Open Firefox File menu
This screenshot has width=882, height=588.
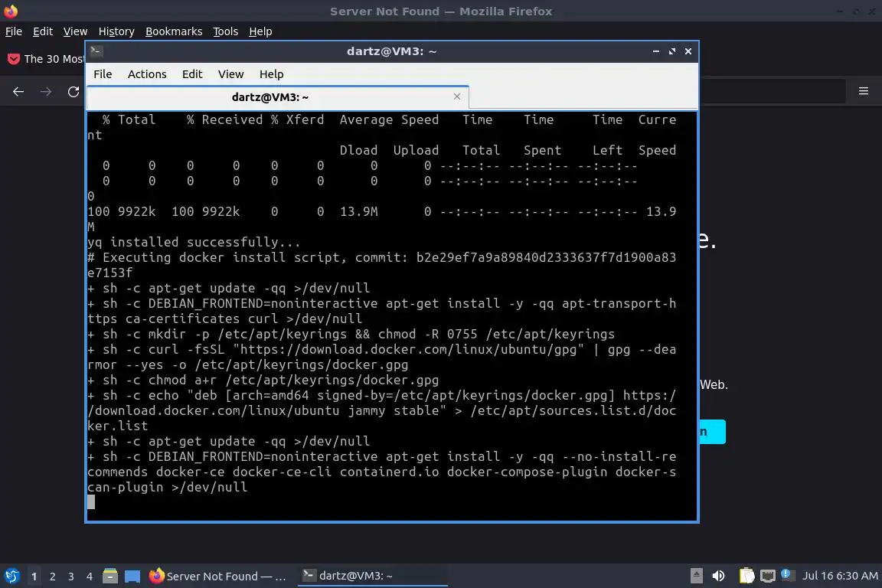(x=14, y=31)
